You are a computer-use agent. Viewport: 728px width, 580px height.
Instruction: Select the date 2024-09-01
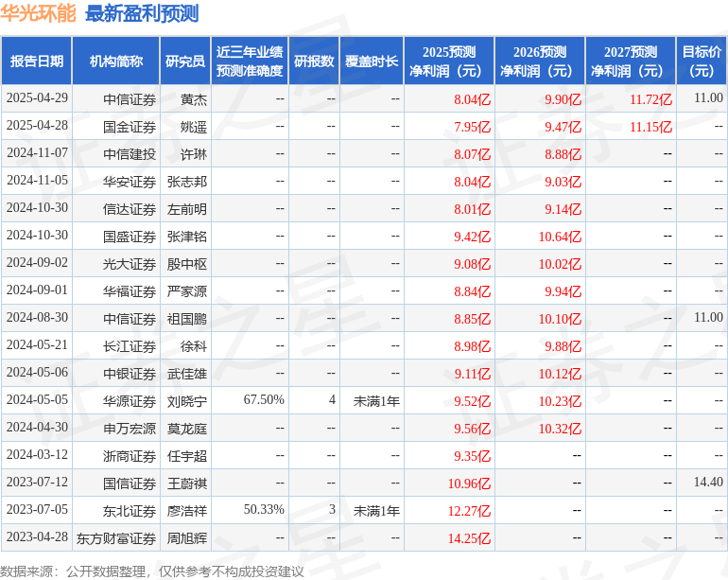[x=37, y=290]
